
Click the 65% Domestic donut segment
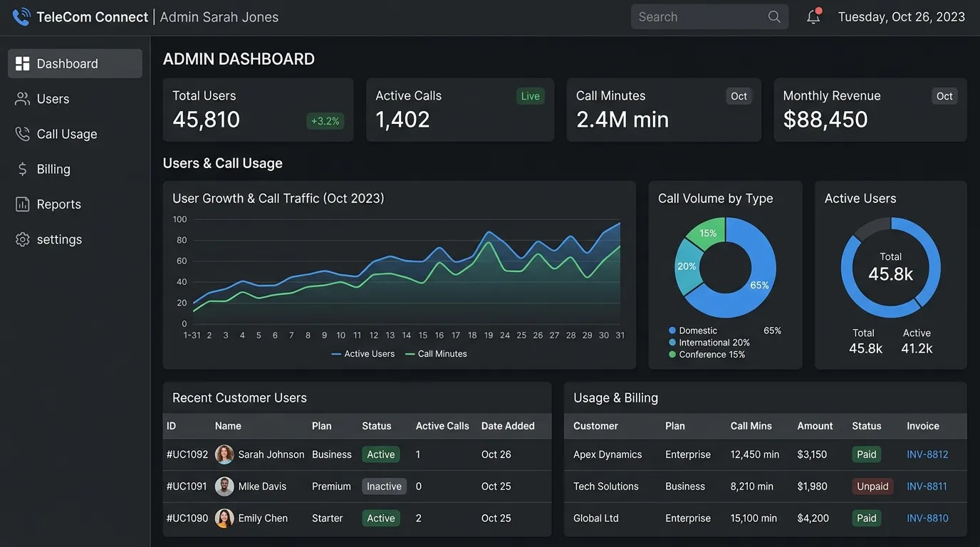[760, 285]
